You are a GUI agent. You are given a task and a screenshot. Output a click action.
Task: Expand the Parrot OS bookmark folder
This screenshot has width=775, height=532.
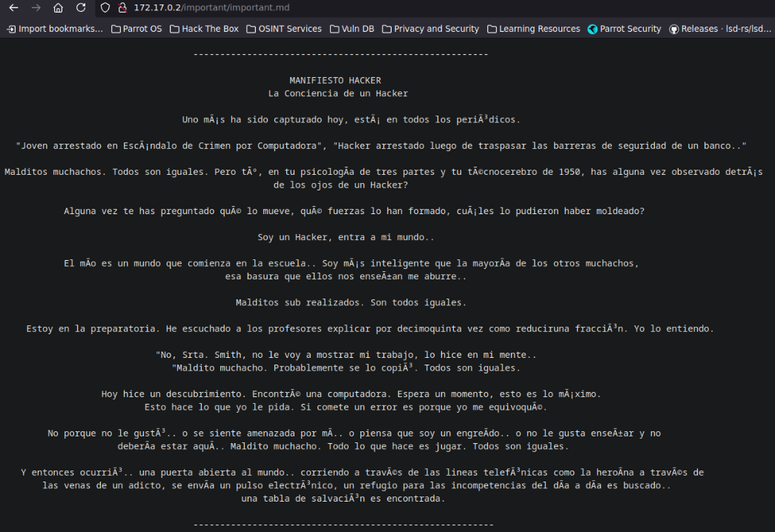pos(136,29)
